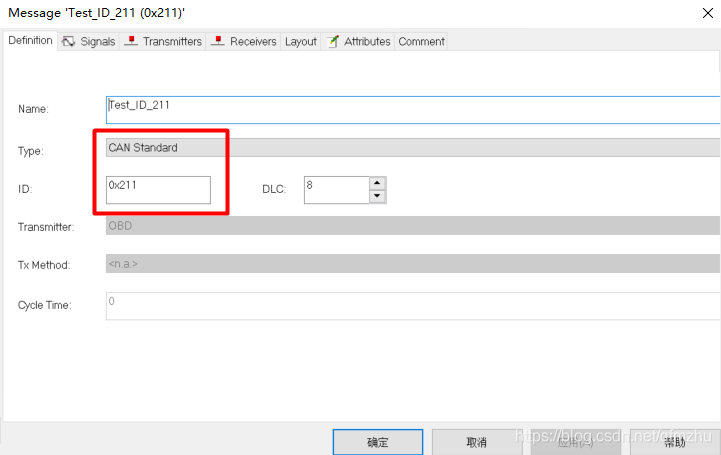Select the Definition tab
The image size is (721, 455).
point(30,40)
